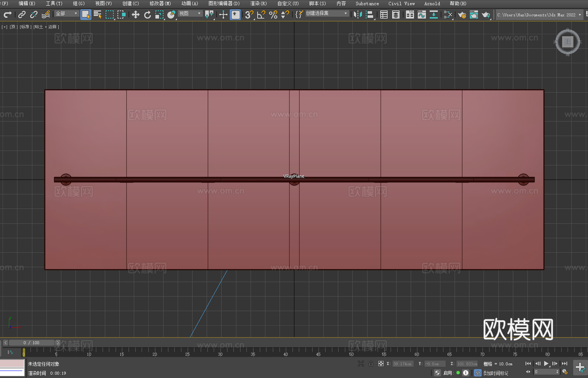Screen dimensions: 588x378
Task: Open 渲染(R) menu
Action: tap(258, 3)
